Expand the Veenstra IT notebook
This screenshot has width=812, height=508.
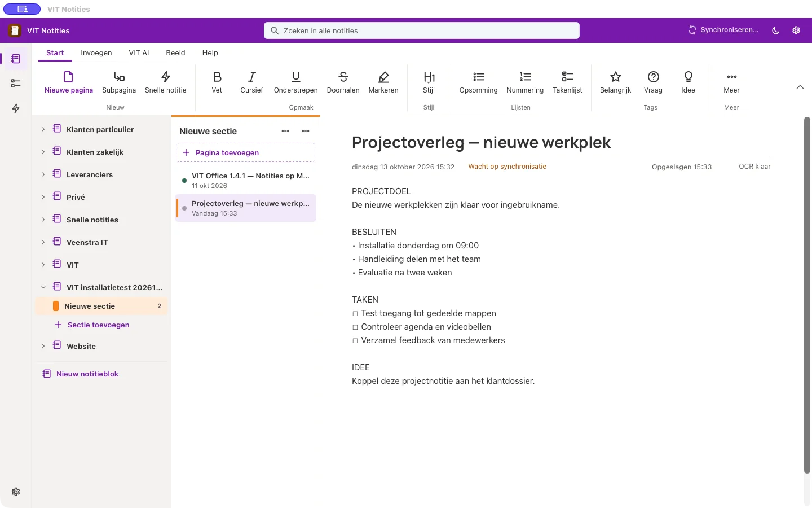(x=43, y=242)
